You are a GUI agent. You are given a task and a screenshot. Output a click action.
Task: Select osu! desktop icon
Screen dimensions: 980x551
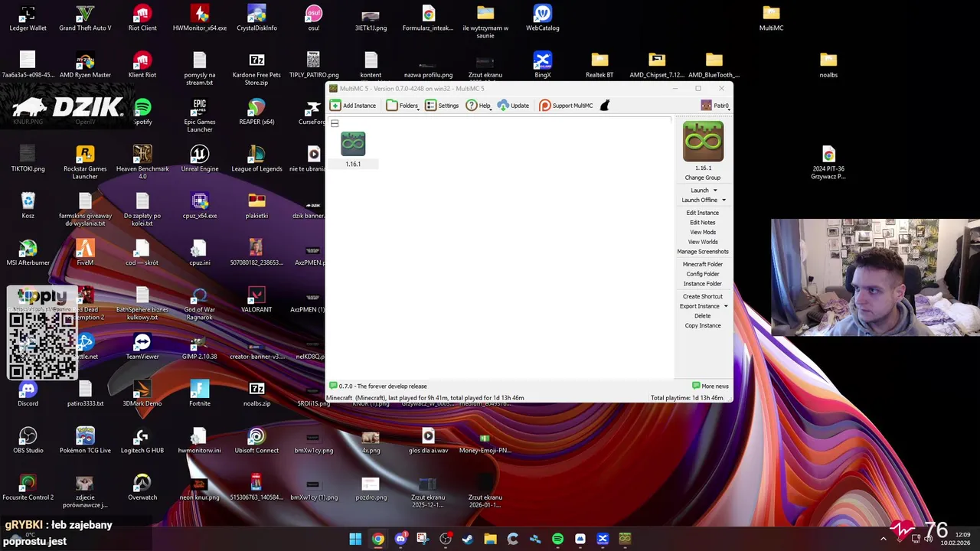pyautogui.click(x=314, y=19)
